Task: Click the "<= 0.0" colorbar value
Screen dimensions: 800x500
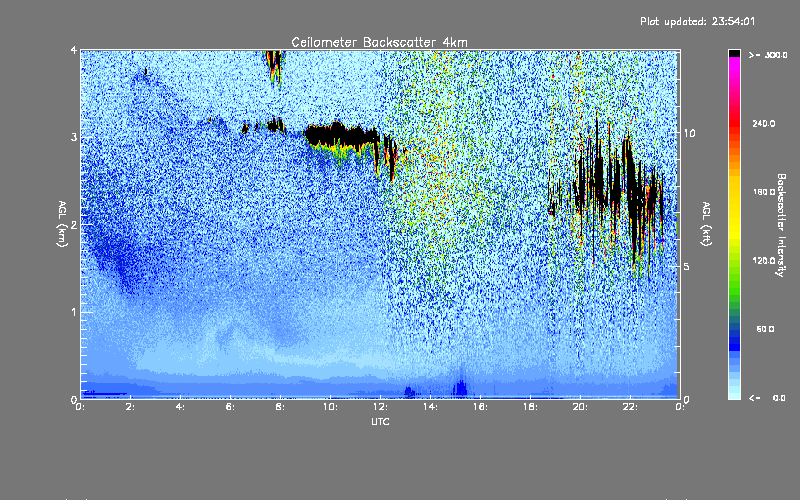Action: pos(767,397)
